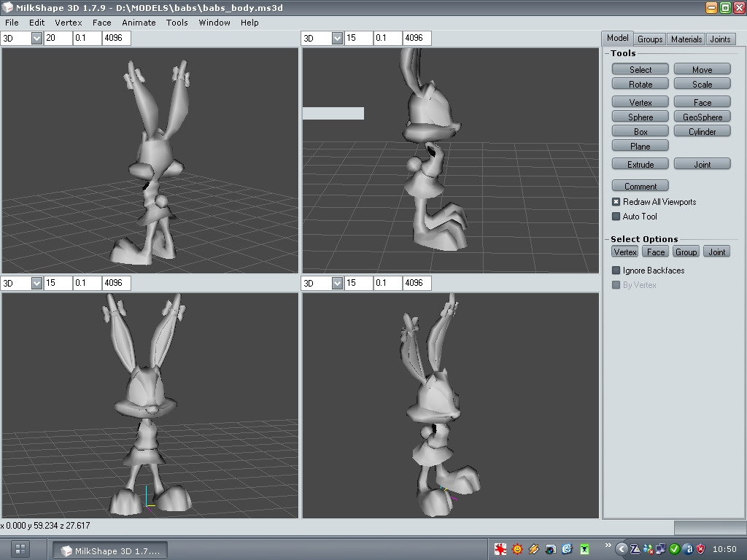
Task: Click the field showing 20 in top-left viewport
Action: tap(58, 38)
